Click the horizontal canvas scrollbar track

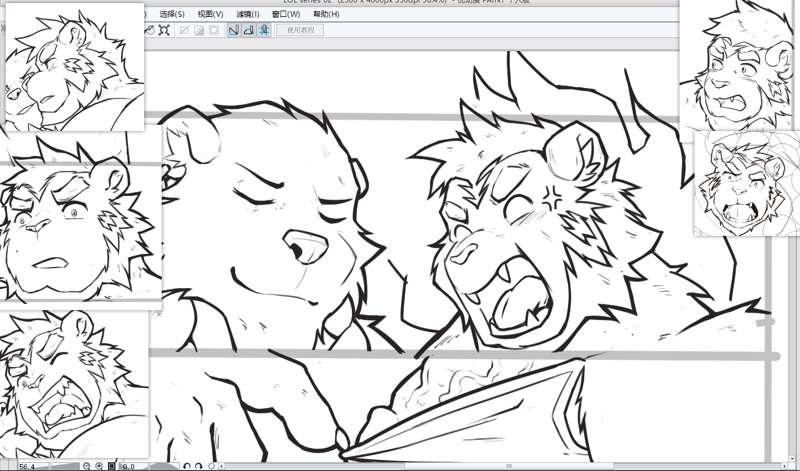(x=505, y=466)
